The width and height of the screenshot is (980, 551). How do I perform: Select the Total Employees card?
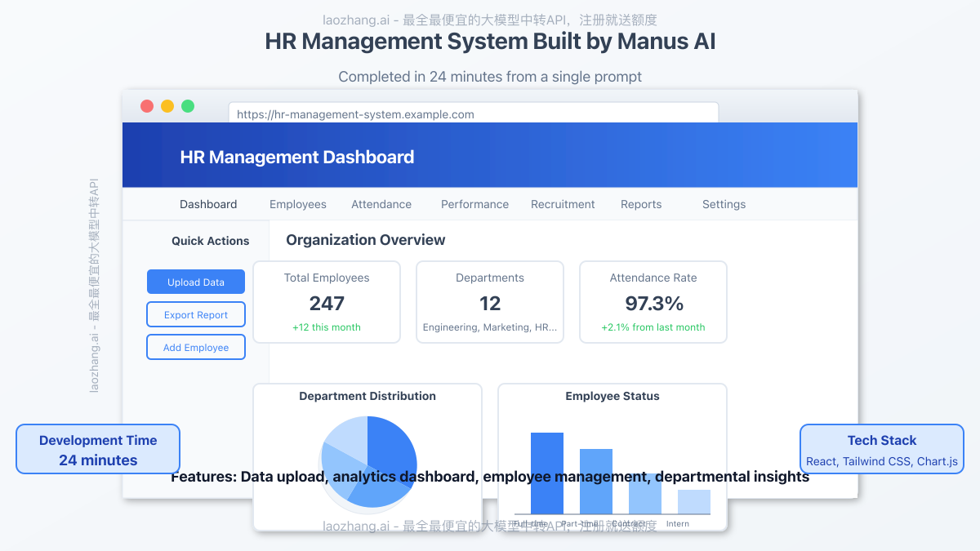[327, 302]
